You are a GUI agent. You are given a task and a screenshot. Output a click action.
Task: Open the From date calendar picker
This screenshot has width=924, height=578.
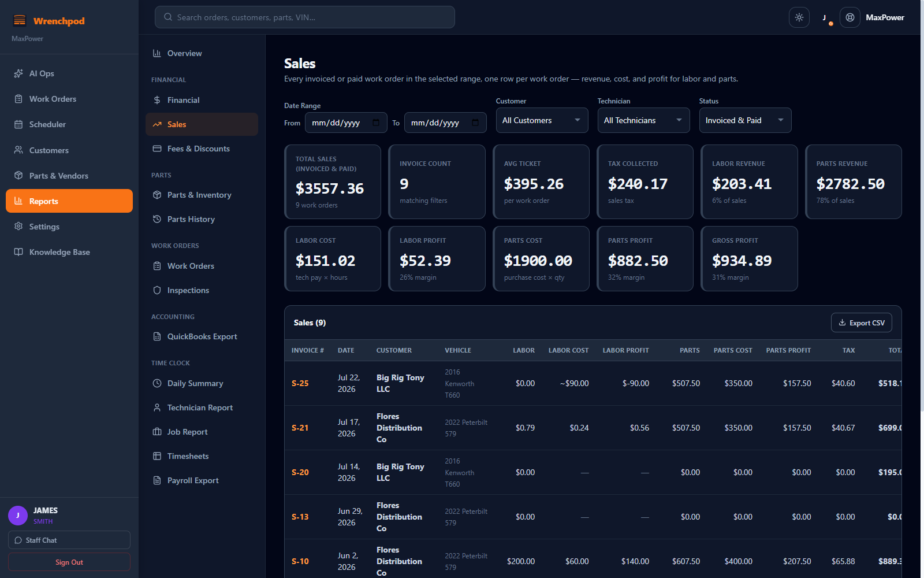pos(376,123)
